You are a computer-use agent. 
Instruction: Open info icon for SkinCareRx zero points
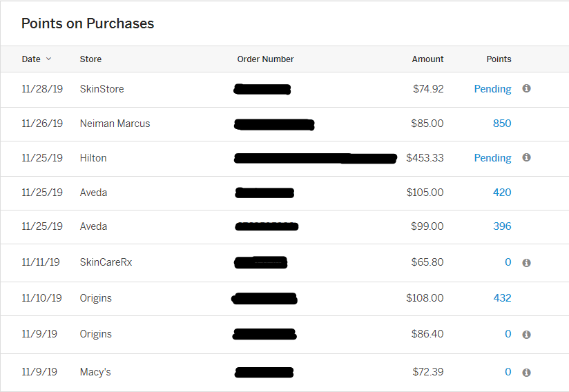(526, 263)
